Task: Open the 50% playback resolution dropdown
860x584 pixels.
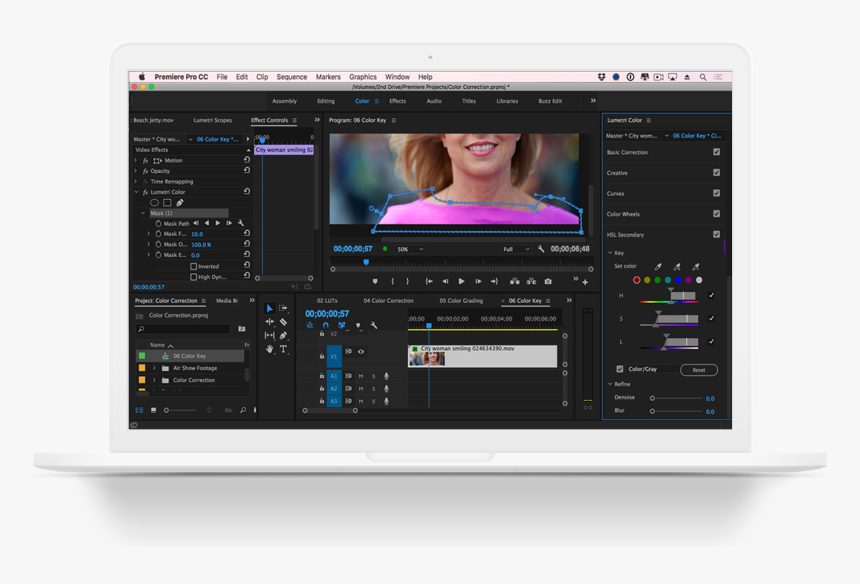Action: (x=410, y=249)
